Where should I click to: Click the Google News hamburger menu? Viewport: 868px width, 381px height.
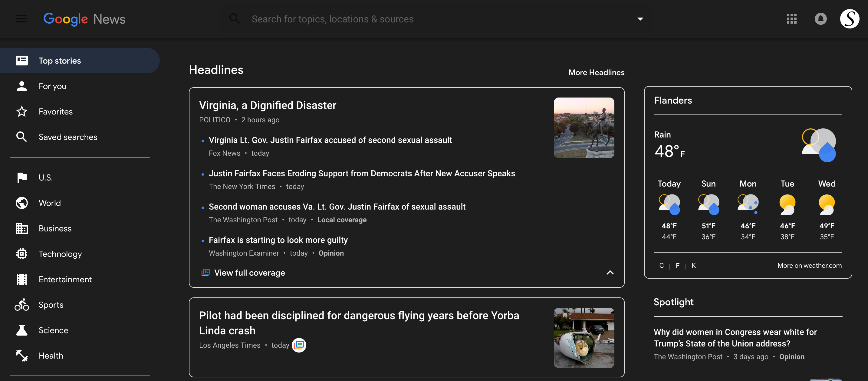click(21, 19)
